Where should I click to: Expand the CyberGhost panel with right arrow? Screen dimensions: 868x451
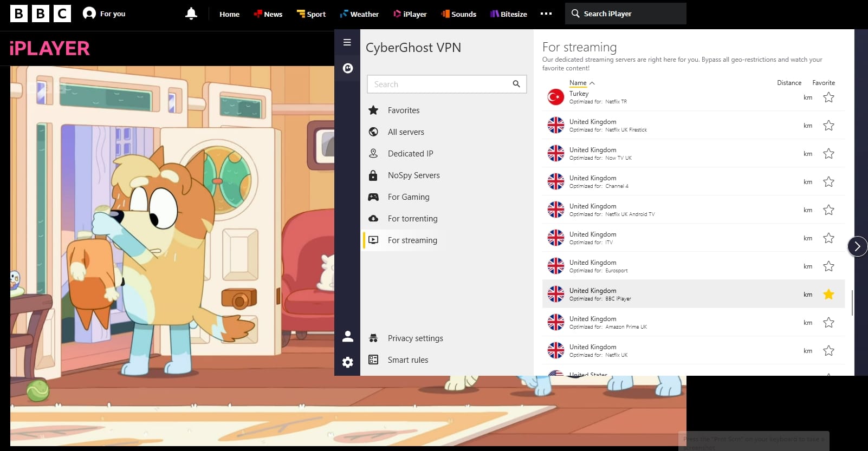857,246
